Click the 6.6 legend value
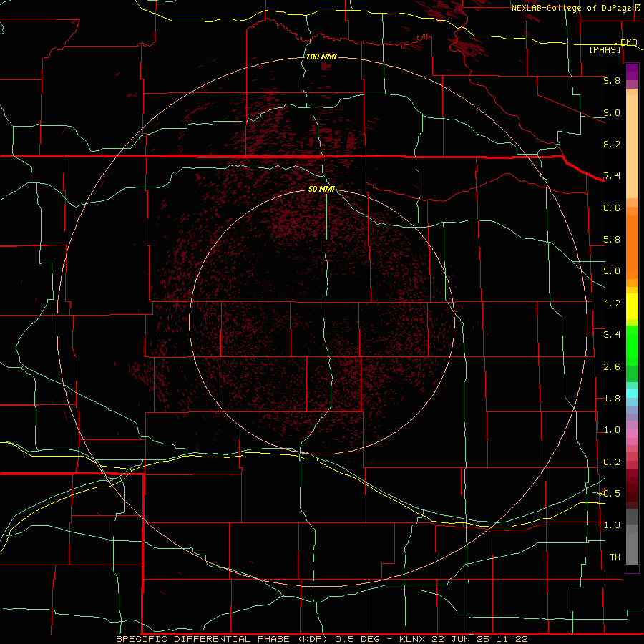This screenshot has width=644, height=644. (612, 208)
